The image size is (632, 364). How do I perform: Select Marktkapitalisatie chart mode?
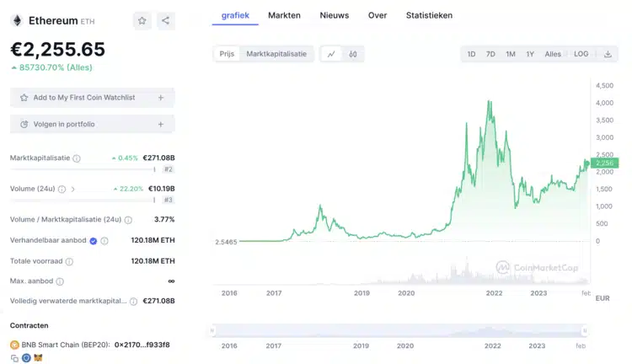click(276, 54)
